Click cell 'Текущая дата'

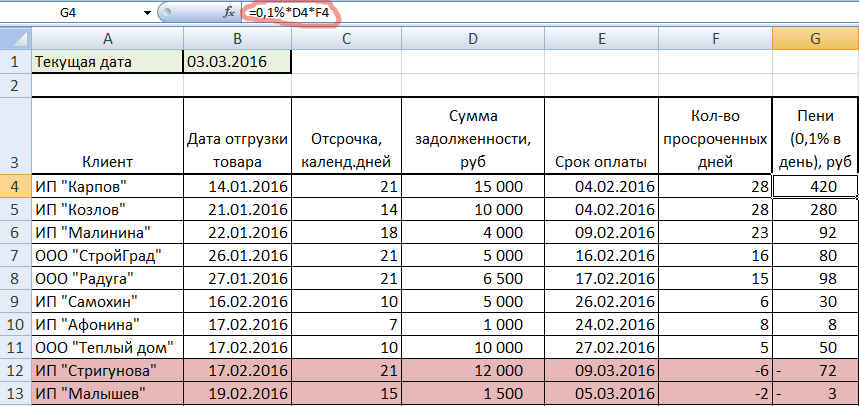pos(107,62)
